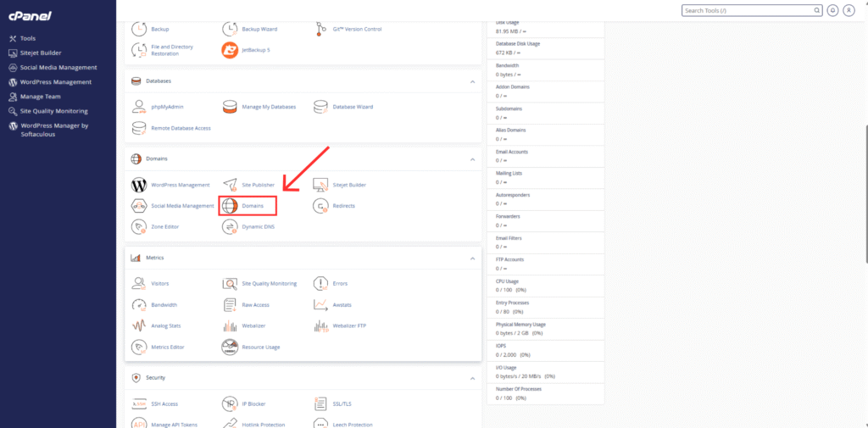Open the Analog Stats icon
The width and height of the screenshot is (868, 428).
point(138,325)
